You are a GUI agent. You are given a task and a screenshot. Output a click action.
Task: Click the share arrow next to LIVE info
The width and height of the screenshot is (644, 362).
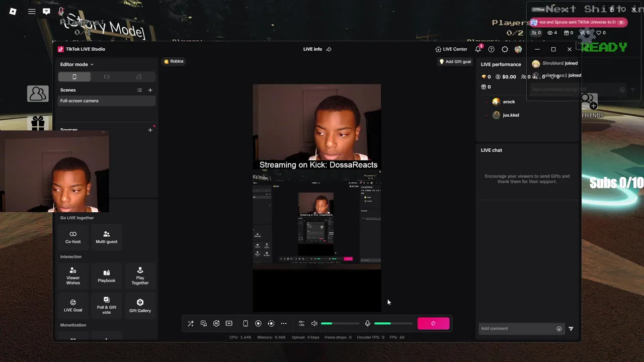pos(329,49)
